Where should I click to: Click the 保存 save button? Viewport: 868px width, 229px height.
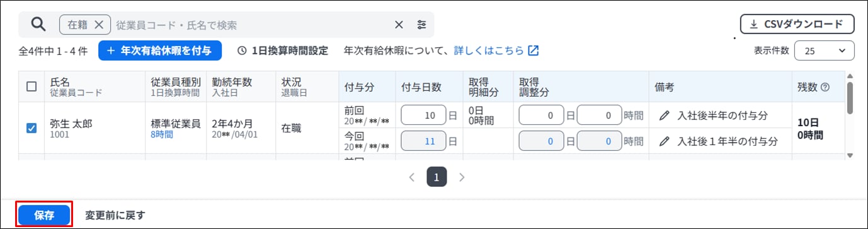click(x=44, y=215)
